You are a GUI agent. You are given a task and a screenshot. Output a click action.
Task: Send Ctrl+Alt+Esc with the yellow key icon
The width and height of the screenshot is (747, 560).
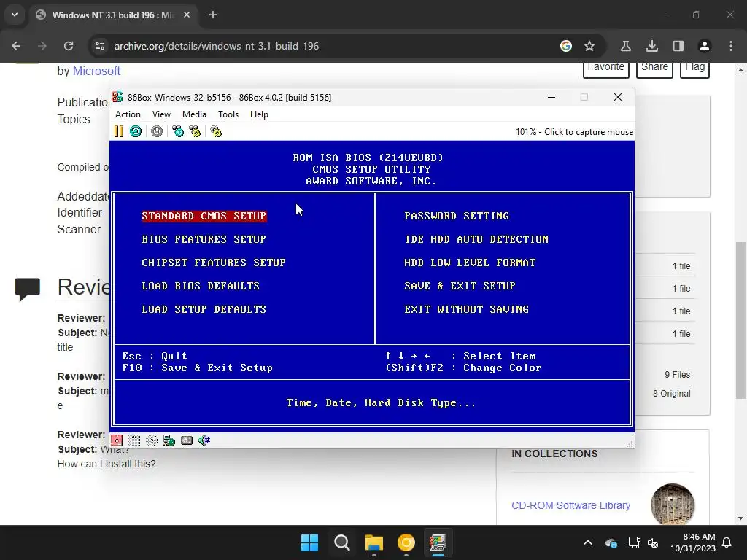tap(195, 131)
